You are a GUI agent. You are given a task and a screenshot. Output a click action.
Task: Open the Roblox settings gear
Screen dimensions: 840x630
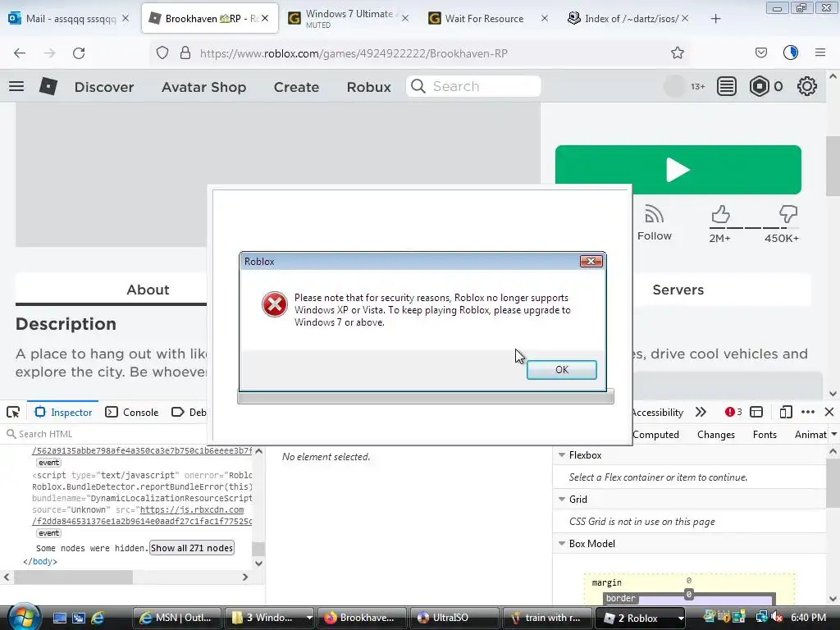[807, 86]
